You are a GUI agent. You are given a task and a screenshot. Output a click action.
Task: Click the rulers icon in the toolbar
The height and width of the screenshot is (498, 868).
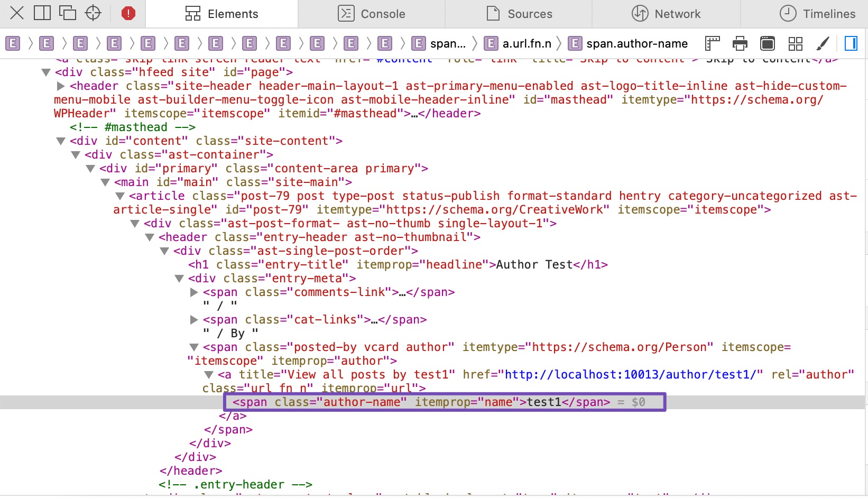click(713, 43)
